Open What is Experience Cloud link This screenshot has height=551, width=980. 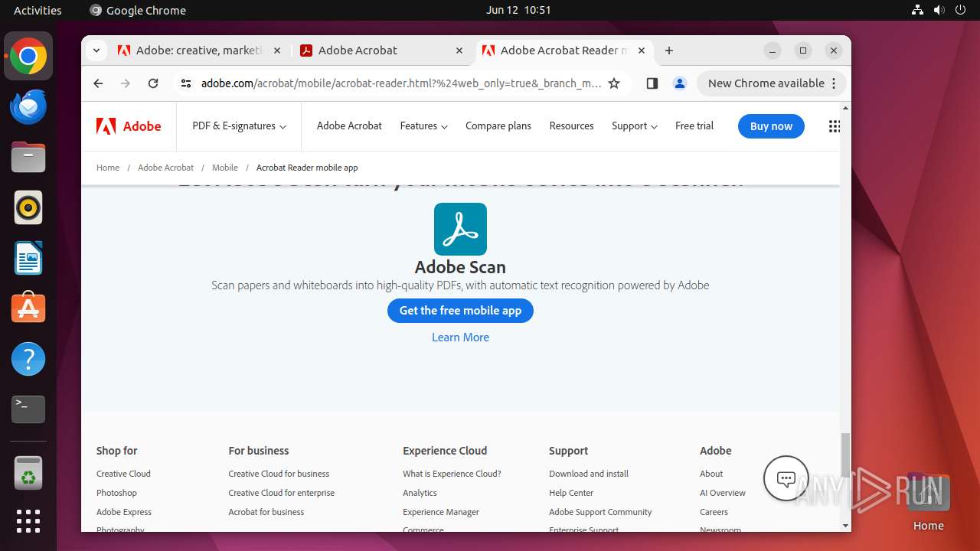[x=452, y=474]
